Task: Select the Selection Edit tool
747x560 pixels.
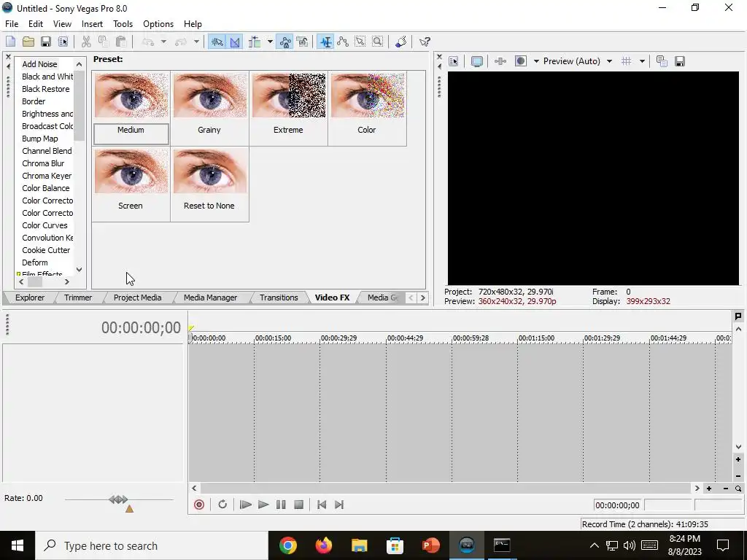Action: [360, 42]
